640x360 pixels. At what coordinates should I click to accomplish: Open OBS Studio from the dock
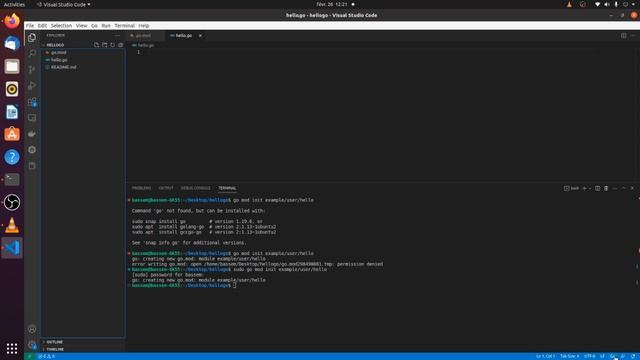pos(12,202)
